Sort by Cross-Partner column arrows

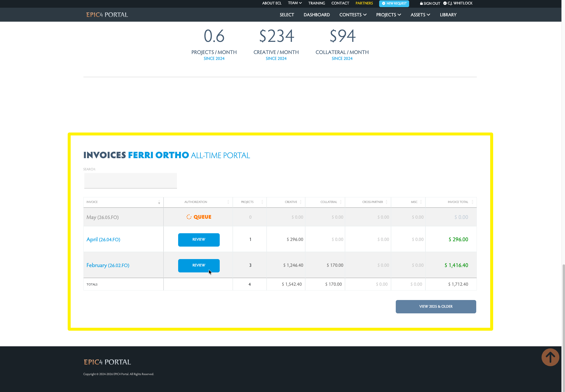tap(387, 202)
